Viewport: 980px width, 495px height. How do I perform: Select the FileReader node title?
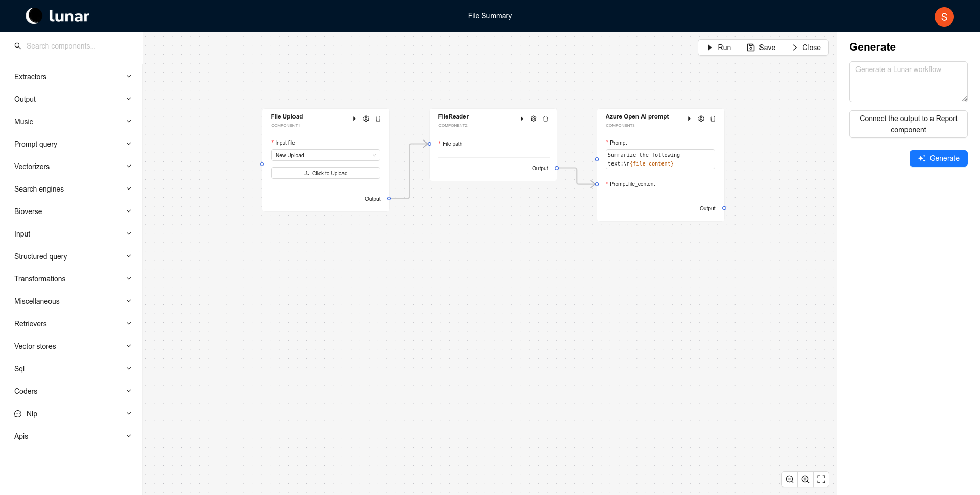point(453,116)
